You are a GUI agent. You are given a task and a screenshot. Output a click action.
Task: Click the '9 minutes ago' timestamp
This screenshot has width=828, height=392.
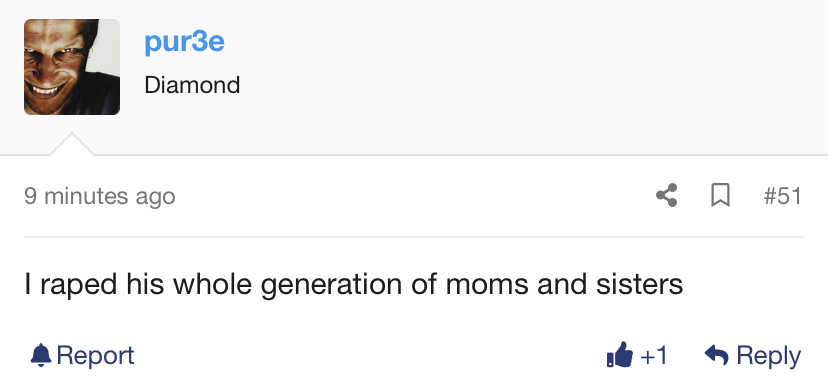(100, 196)
